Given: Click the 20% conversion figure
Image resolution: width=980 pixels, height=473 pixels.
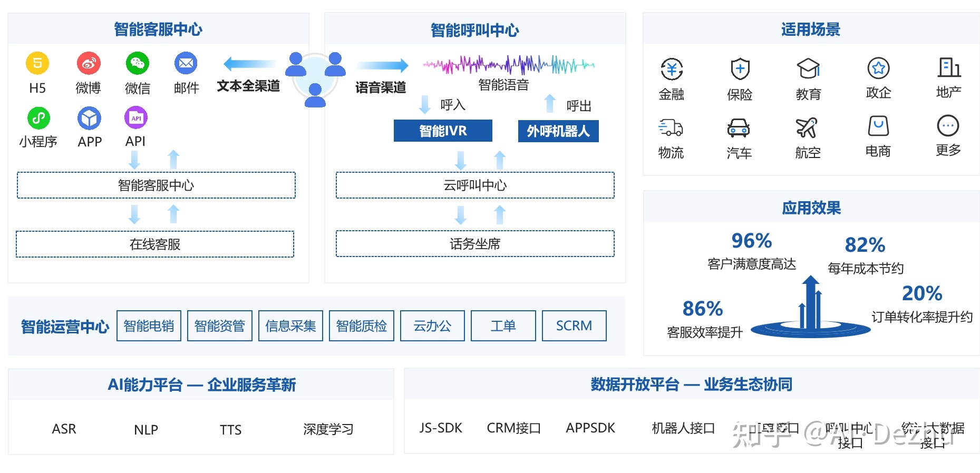Looking at the screenshot, I should (922, 293).
